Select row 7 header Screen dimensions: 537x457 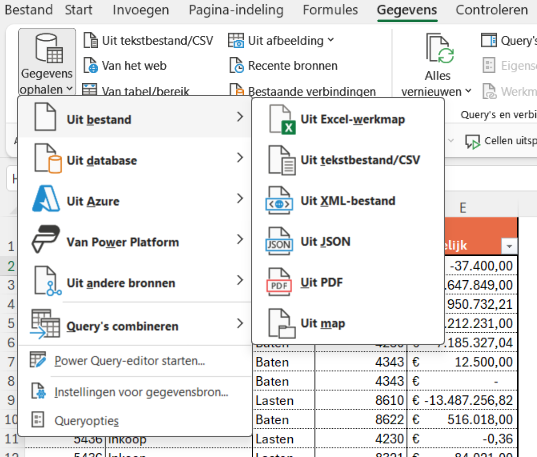[12, 362]
